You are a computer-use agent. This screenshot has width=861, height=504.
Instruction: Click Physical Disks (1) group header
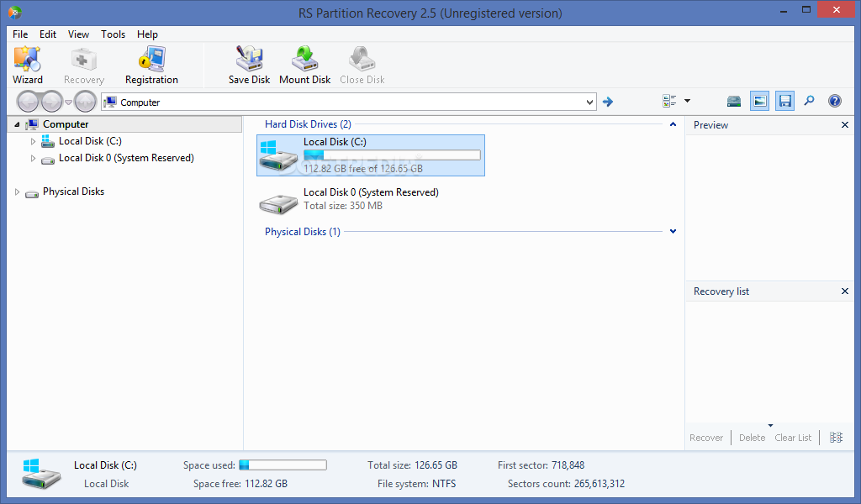[x=303, y=232]
